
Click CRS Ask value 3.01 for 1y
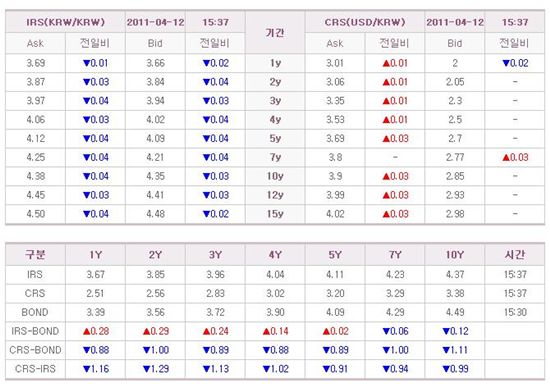tap(335, 63)
